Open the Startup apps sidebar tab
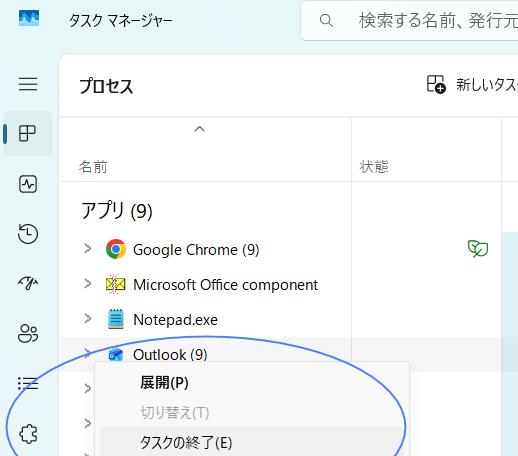518x456 pixels. pyautogui.click(x=28, y=283)
